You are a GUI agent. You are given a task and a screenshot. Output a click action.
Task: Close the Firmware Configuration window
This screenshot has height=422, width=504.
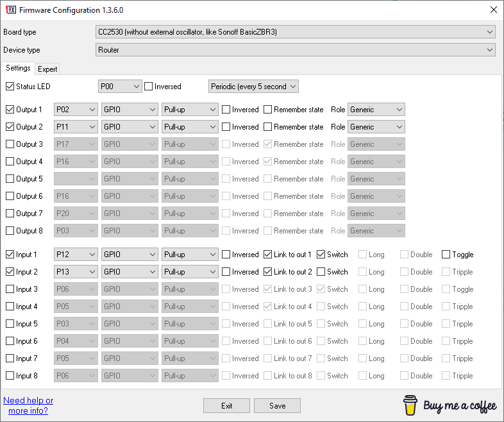pos(494,10)
